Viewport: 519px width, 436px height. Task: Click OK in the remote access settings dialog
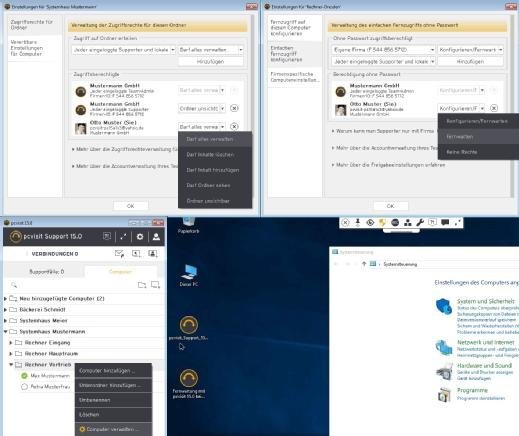click(390, 206)
